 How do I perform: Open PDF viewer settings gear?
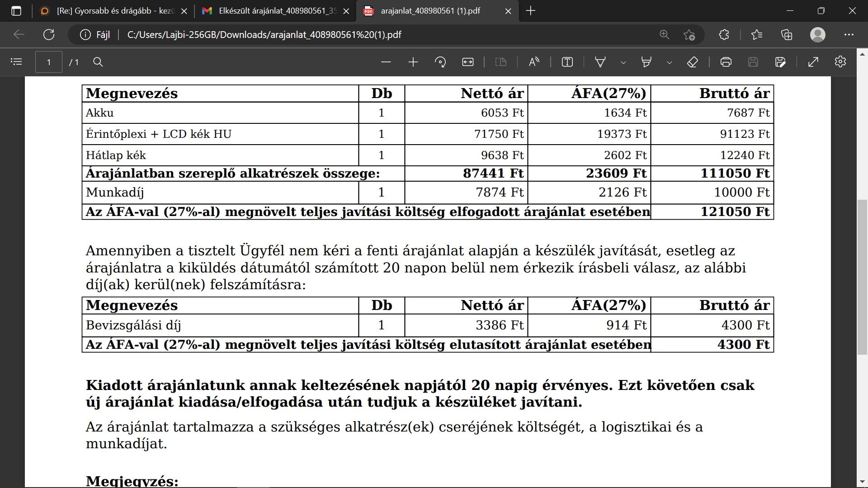click(x=840, y=62)
